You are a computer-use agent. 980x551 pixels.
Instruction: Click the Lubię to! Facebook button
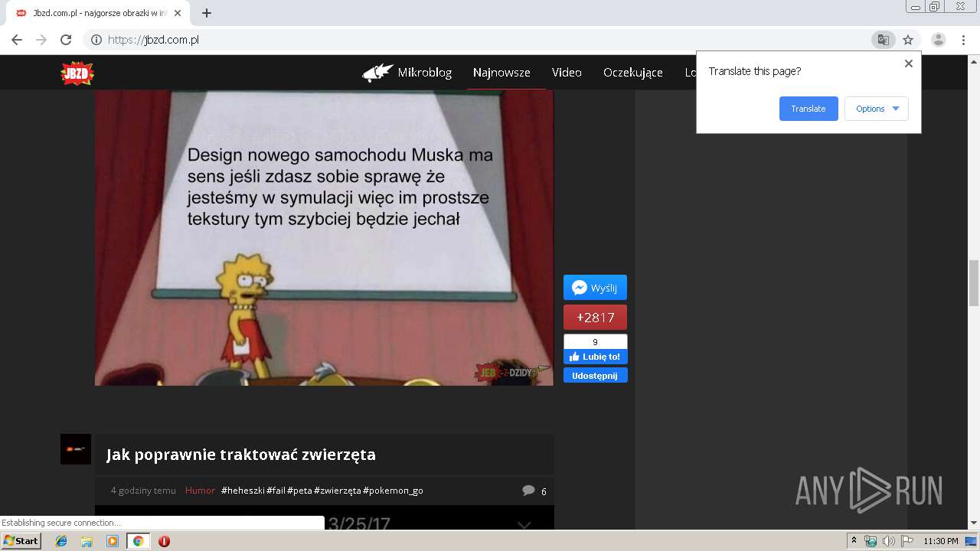point(595,357)
